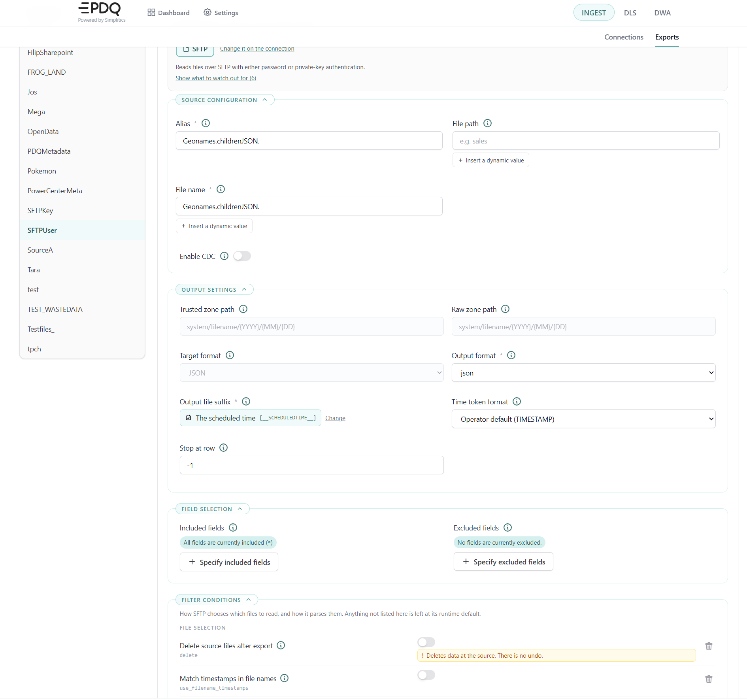Select PowerCenterMeta in the connection list

(82, 191)
